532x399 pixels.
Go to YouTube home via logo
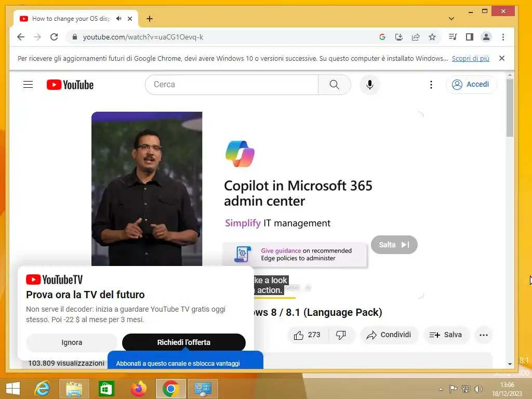(x=70, y=85)
